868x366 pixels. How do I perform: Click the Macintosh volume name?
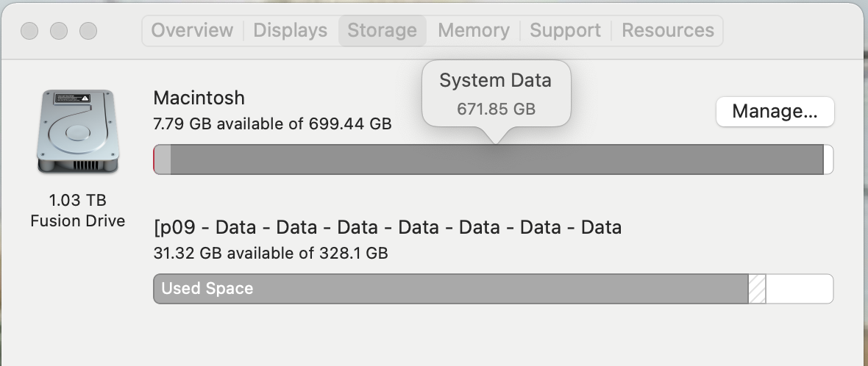click(199, 98)
